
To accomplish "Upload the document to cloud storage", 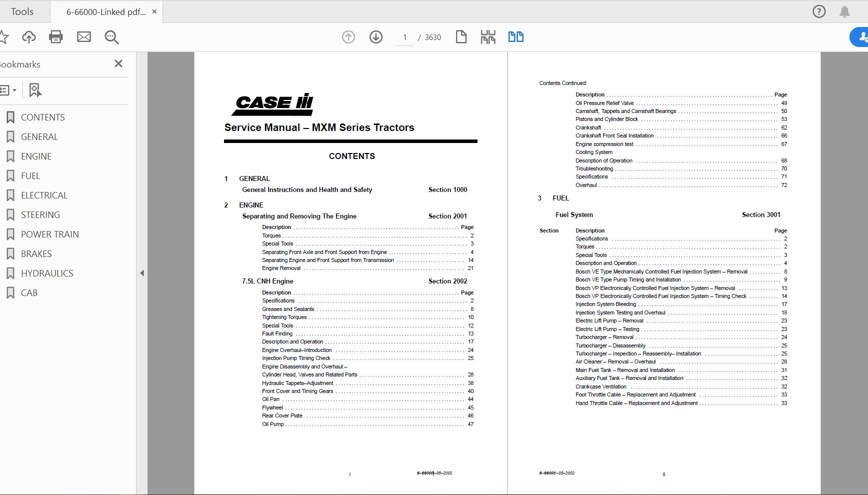I will 28,37.
